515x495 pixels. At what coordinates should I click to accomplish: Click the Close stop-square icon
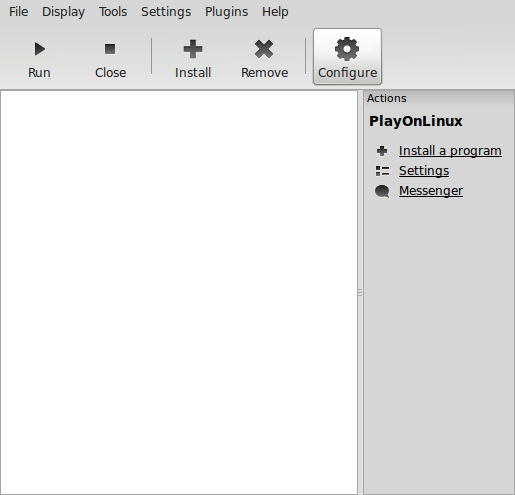(110, 49)
